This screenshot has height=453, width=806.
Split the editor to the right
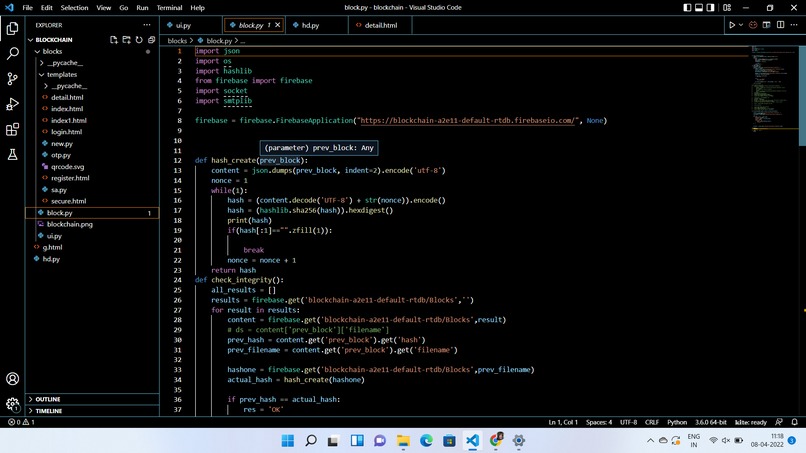[780, 25]
